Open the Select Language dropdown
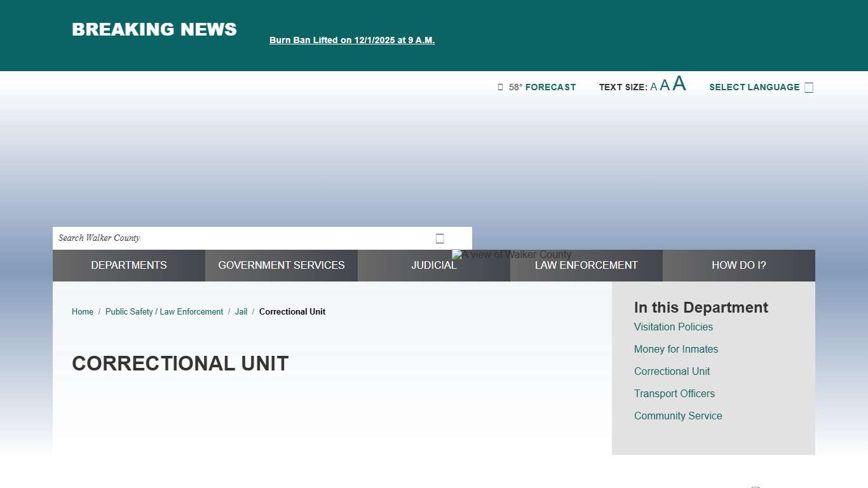 pos(761,87)
